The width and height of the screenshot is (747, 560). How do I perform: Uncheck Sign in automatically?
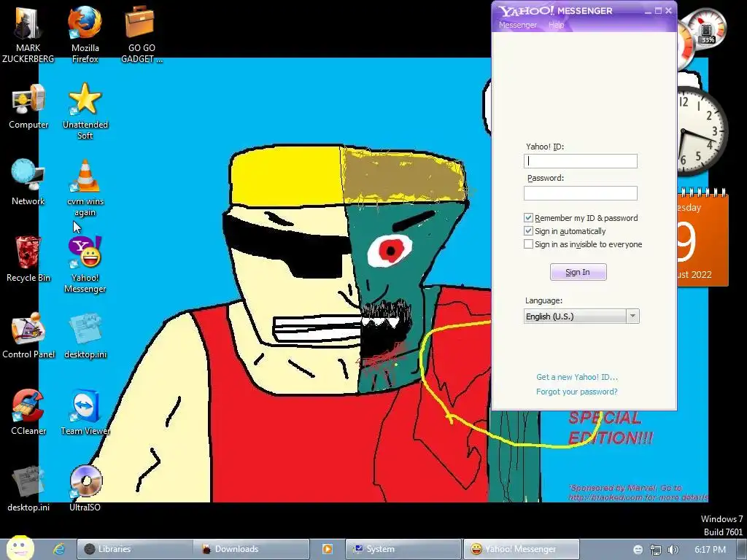pyautogui.click(x=528, y=231)
